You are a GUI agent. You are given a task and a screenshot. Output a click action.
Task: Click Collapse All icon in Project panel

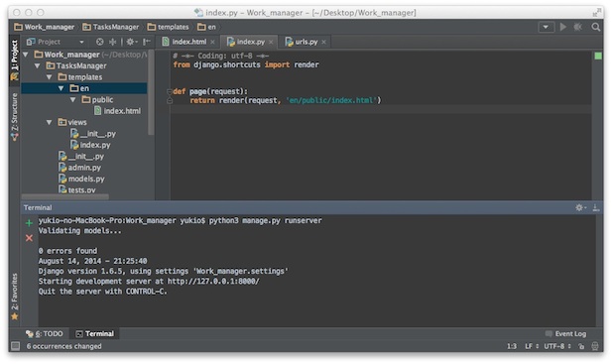[x=112, y=42]
